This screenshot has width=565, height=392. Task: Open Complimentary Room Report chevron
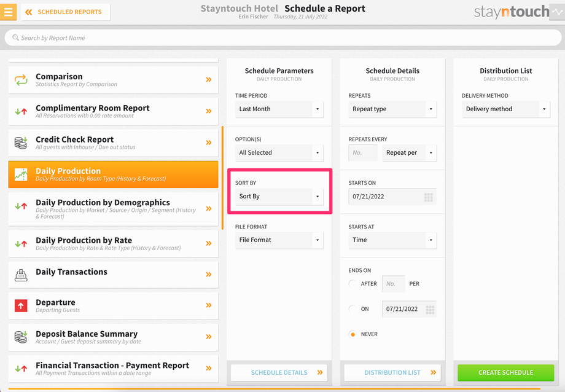pos(209,111)
